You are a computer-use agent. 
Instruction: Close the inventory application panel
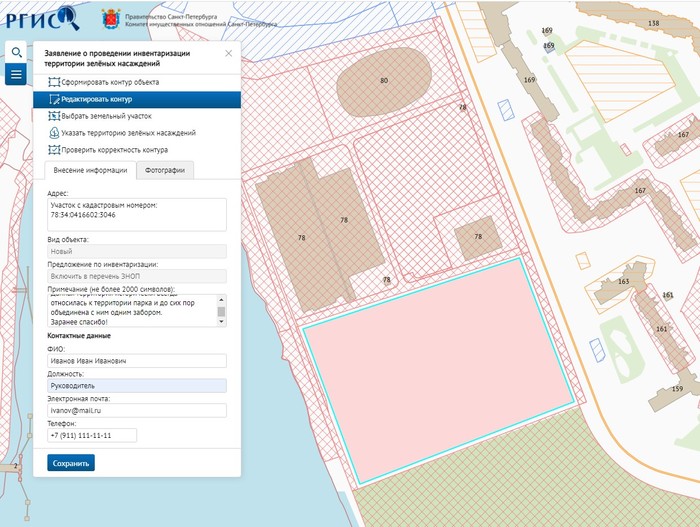pyautogui.click(x=228, y=53)
